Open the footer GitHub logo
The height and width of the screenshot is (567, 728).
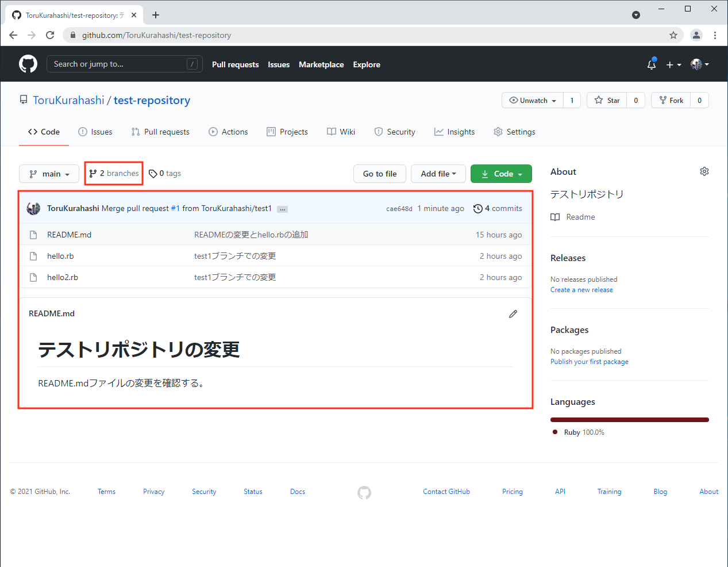coord(364,492)
